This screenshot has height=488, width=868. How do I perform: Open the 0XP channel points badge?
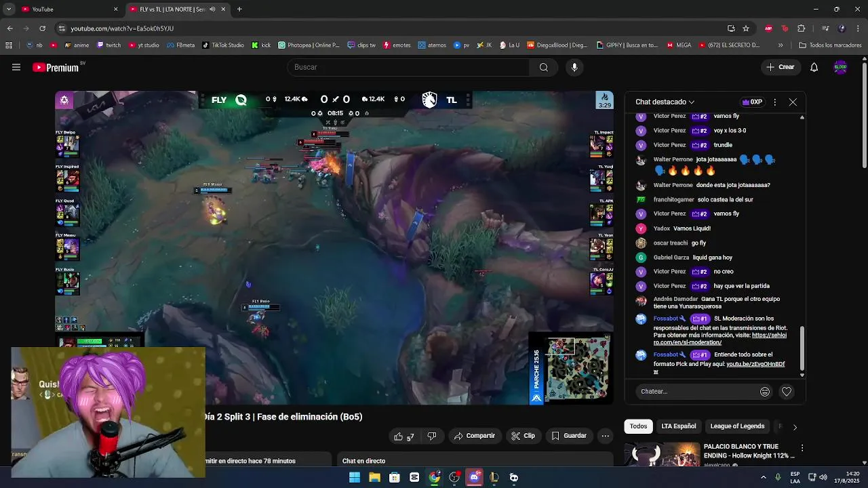(752, 102)
